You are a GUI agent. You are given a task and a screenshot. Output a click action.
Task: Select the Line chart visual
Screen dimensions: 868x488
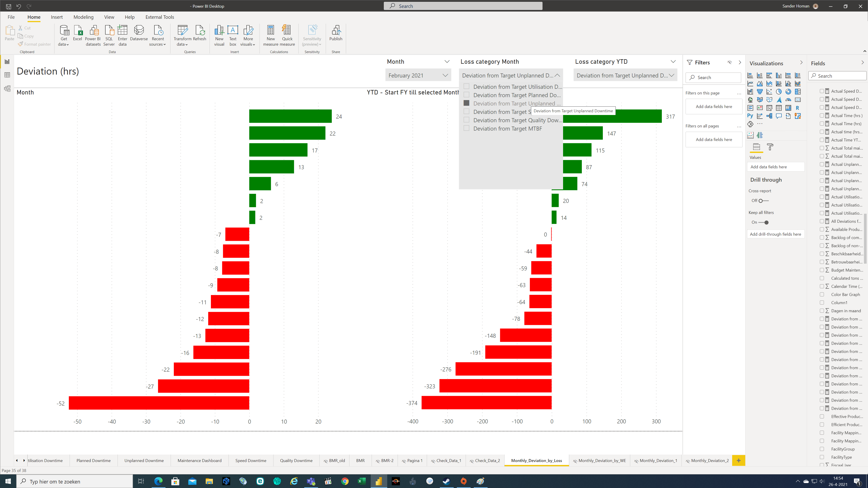[750, 84]
